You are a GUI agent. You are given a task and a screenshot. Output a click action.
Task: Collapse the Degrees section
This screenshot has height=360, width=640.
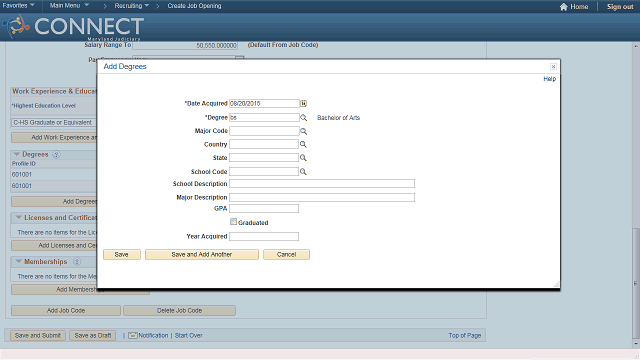(17, 154)
